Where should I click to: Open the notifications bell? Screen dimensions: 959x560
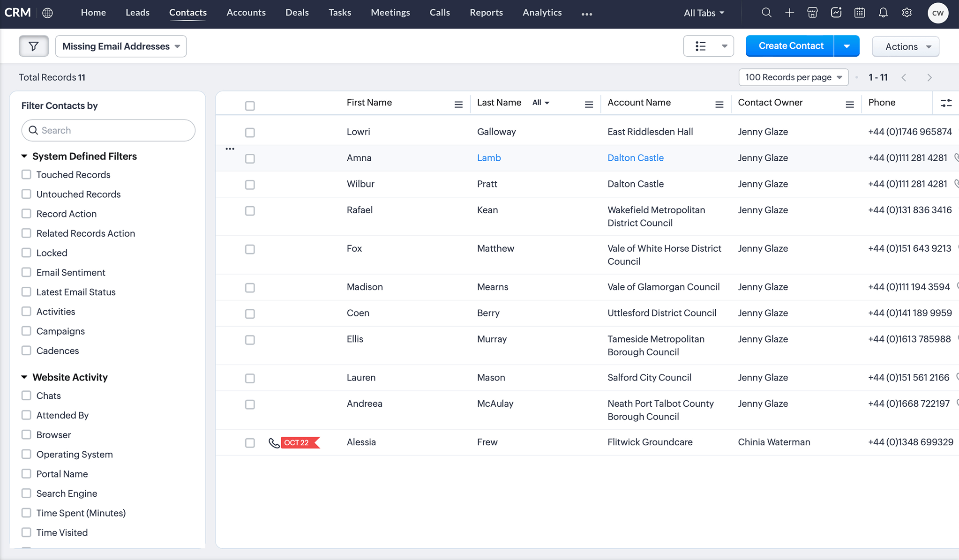coord(883,13)
